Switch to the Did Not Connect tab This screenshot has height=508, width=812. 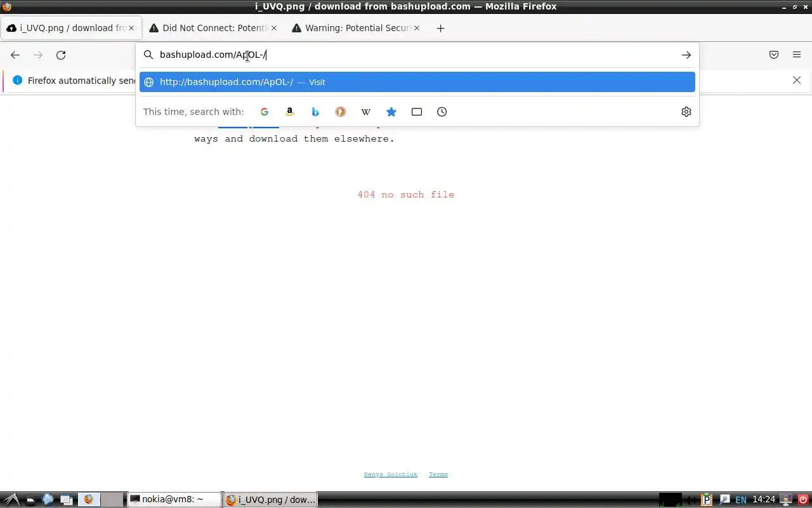pyautogui.click(x=213, y=28)
